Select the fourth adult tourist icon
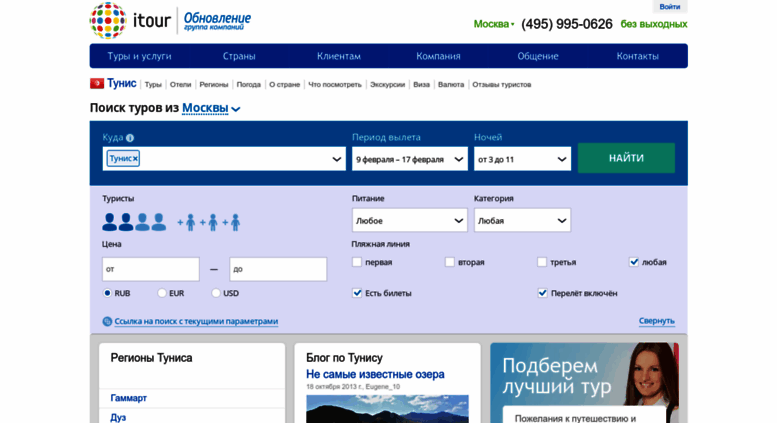Screen dimensions: 777x423 (x=158, y=222)
